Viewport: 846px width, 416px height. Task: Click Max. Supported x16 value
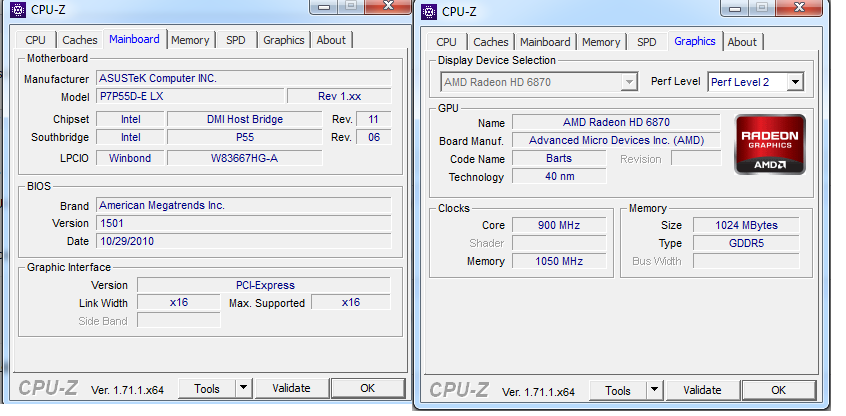351,303
